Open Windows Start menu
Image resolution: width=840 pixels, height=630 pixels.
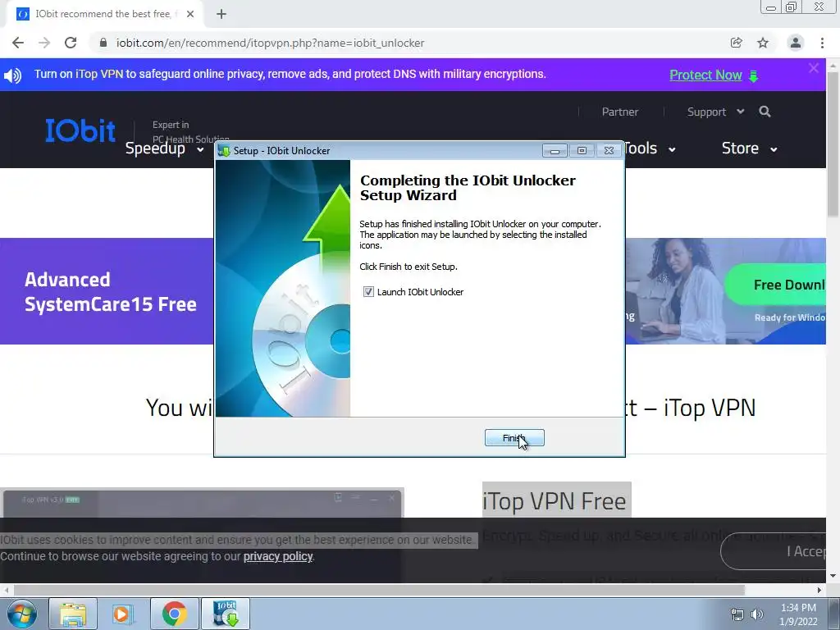pos(22,614)
